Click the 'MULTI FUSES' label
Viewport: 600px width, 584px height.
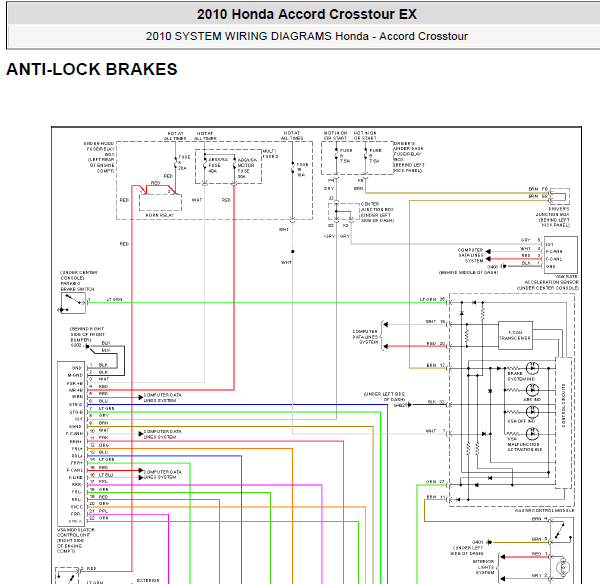tap(271, 153)
